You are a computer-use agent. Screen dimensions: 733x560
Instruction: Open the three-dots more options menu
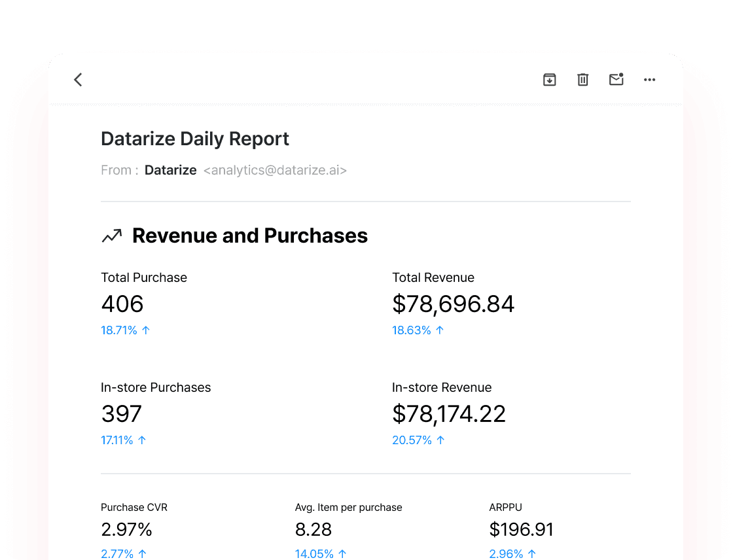click(x=649, y=80)
